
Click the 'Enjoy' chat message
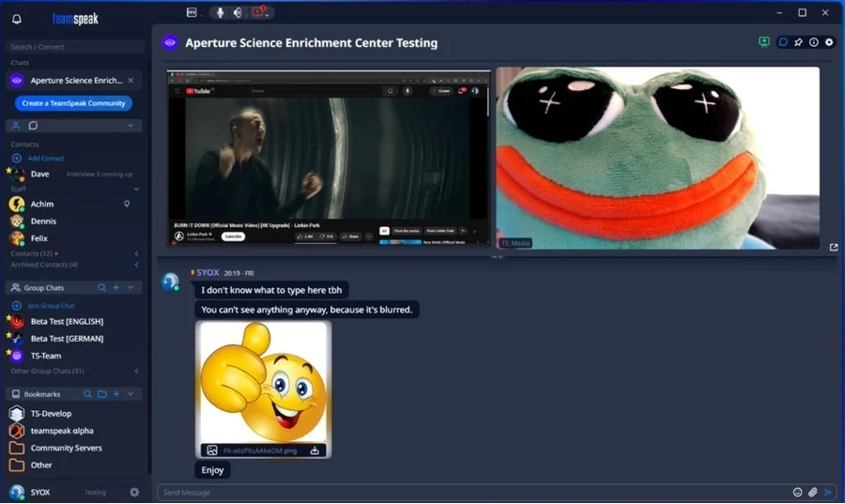click(212, 470)
